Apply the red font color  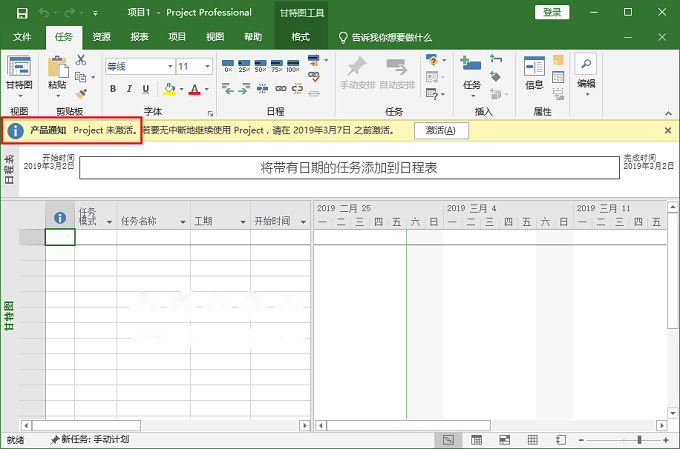pos(195,89)
